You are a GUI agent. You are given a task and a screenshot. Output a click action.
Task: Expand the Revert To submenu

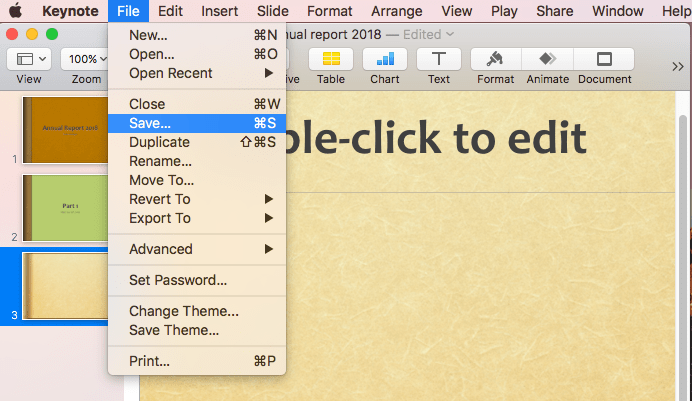(197, 199)
